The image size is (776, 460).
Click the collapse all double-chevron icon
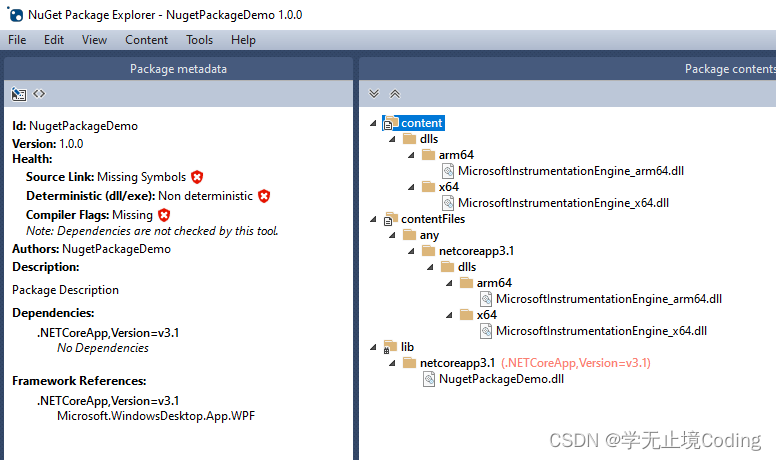click(395, 94)
